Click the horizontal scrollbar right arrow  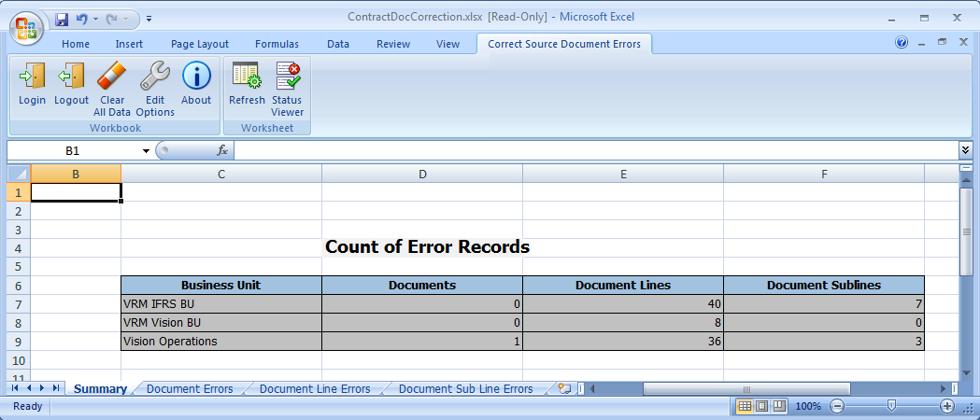(x=944, y=389)
